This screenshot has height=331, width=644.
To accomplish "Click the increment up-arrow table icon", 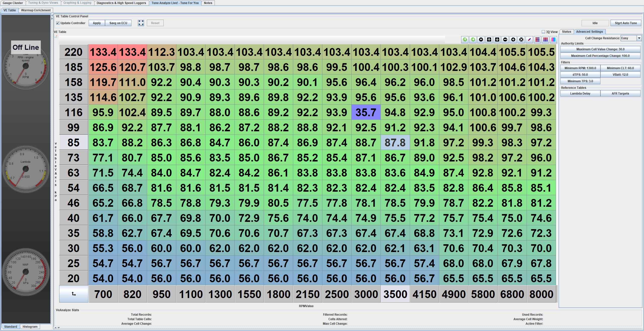I will click(489, 39).
